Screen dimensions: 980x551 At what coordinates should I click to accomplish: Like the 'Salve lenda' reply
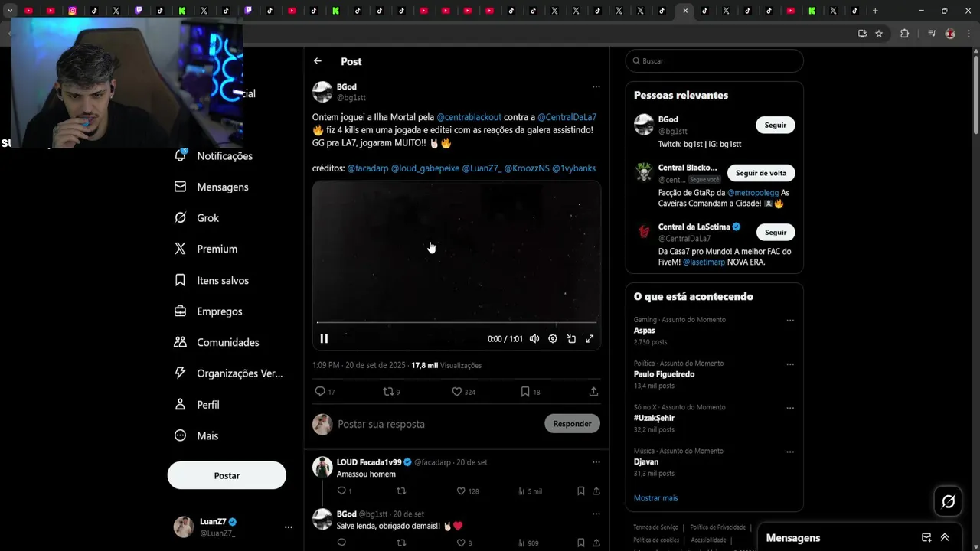[464, 543]
